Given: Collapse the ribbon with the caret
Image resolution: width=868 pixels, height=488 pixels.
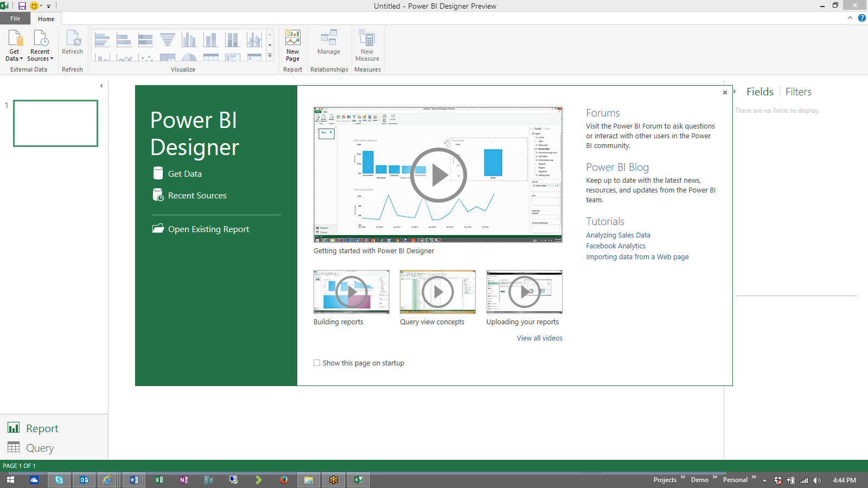Looking at the screenshot, I should [850, 18].
